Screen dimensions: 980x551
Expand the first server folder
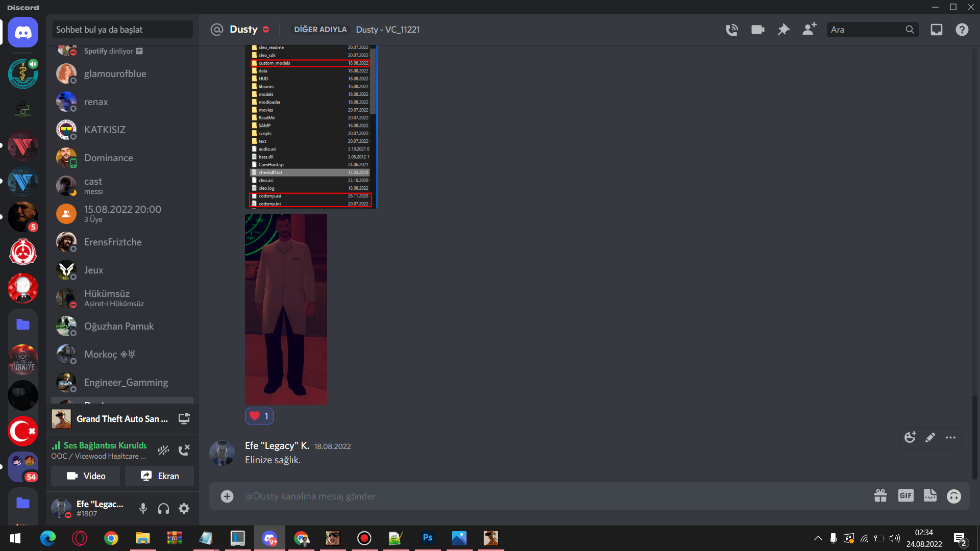tap(23, 324)
